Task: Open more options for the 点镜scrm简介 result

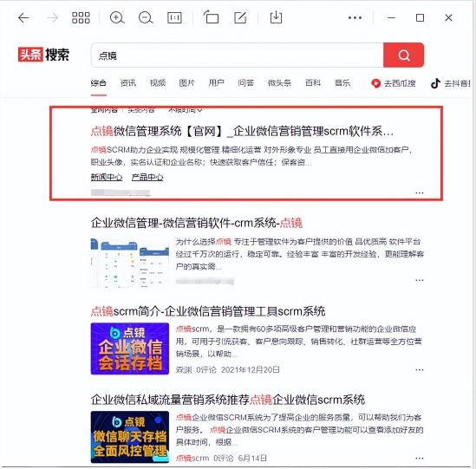Action: pyautogui.click(x=420, y=369)
